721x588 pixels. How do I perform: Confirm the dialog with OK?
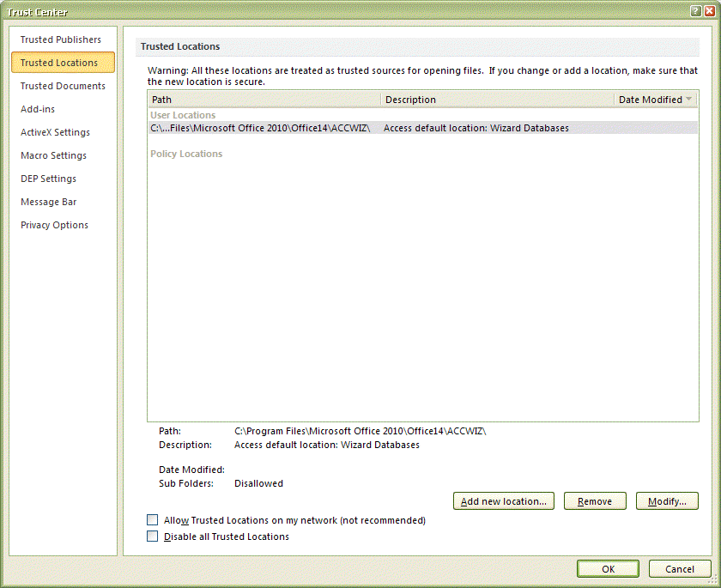[608, 569]
